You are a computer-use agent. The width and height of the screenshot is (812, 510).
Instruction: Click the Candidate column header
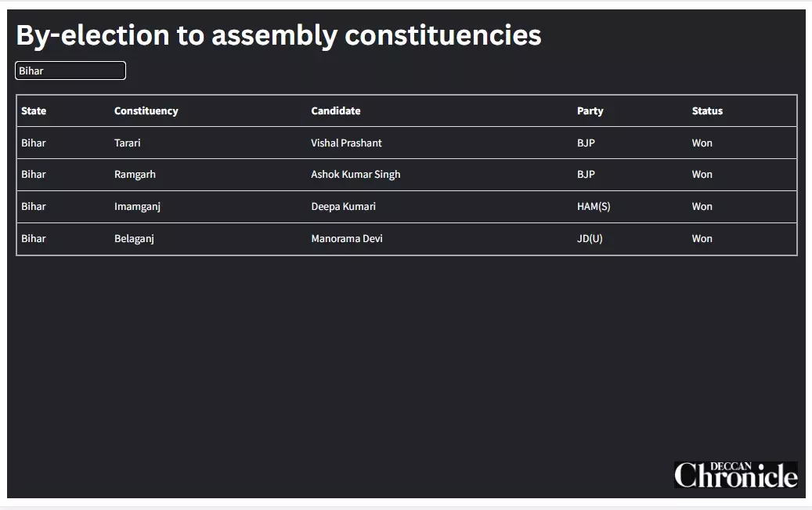(x=335, y=111)
